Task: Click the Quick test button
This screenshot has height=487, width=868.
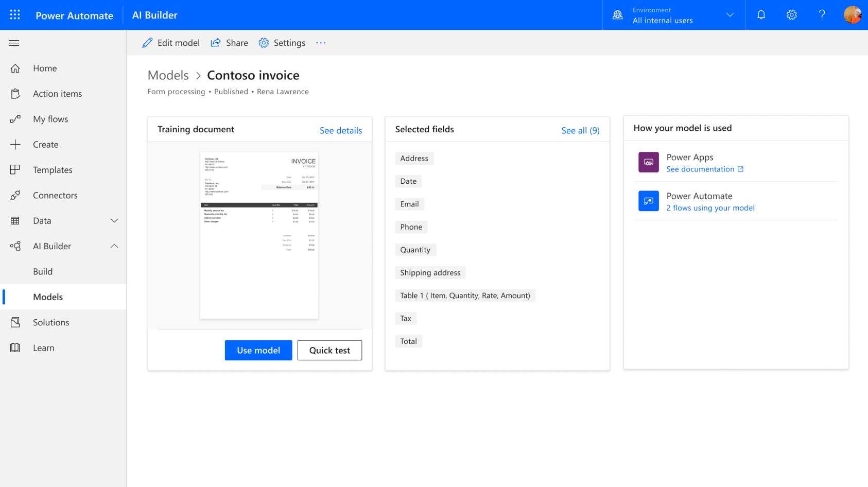Action: pyautogui.click(x=329, y=350)
